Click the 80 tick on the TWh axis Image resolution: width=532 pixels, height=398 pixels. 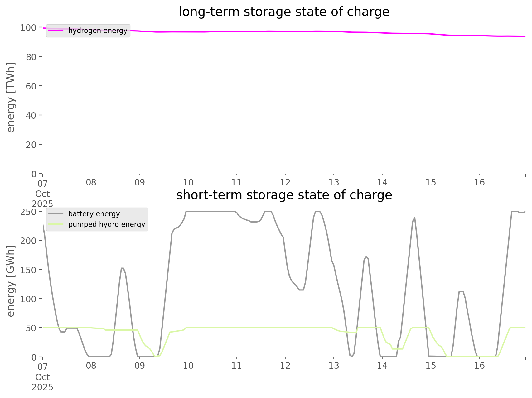(31, 57)
